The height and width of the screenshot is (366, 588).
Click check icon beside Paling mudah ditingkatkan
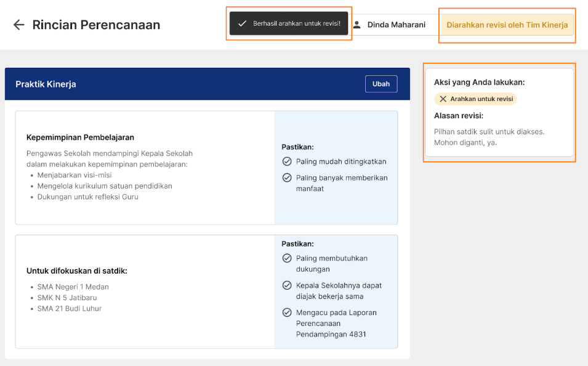point(287,161)
